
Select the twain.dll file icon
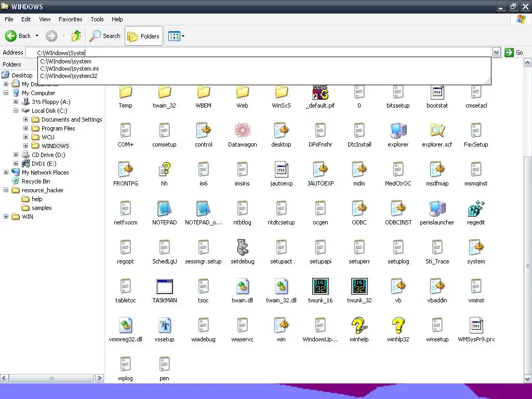[242, 286]
